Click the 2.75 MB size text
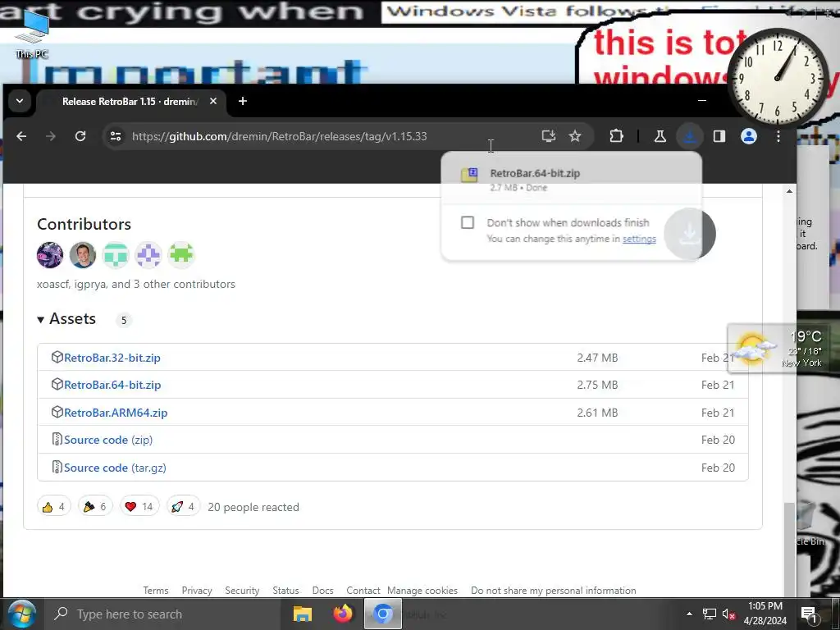 (597, 385)
